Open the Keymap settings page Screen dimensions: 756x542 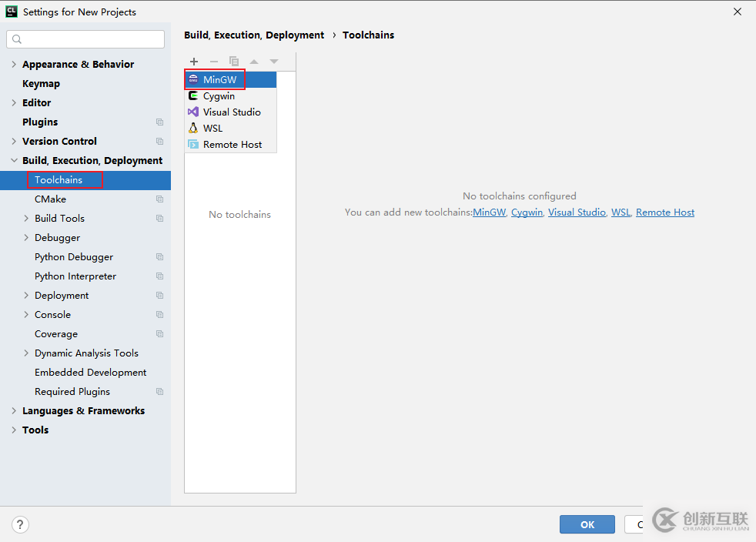tap(41, 83)
